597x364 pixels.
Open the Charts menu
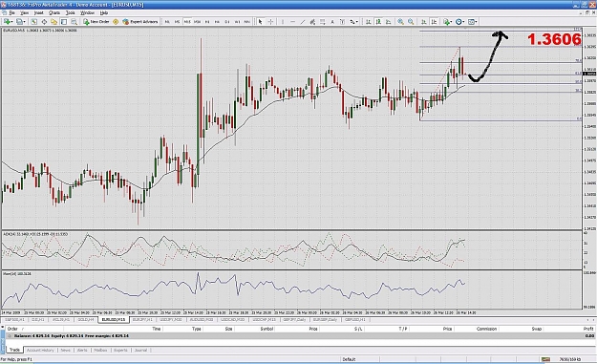54,12
